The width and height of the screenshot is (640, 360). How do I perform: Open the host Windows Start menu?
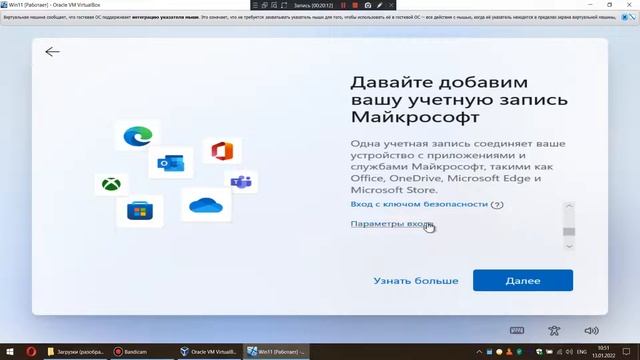click(10, 351)
